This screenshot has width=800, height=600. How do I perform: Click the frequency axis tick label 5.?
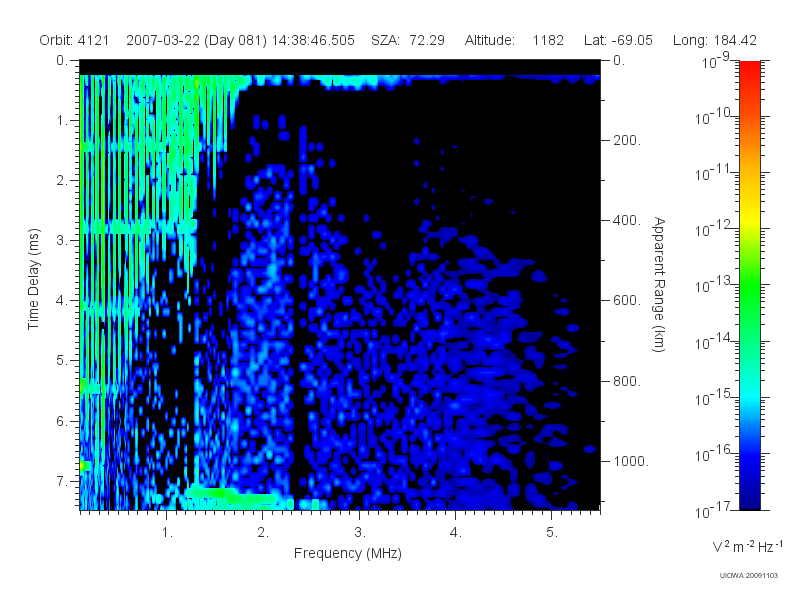(552, 533)
